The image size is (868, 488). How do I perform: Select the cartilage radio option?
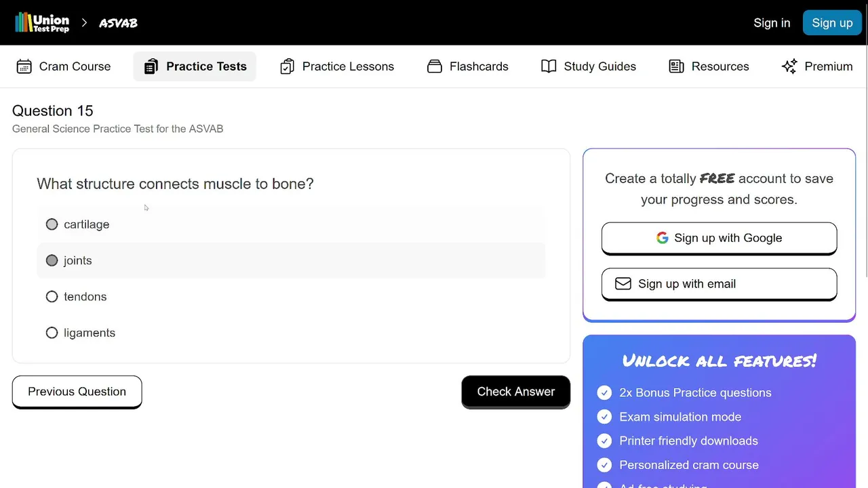tap(52, 224)
